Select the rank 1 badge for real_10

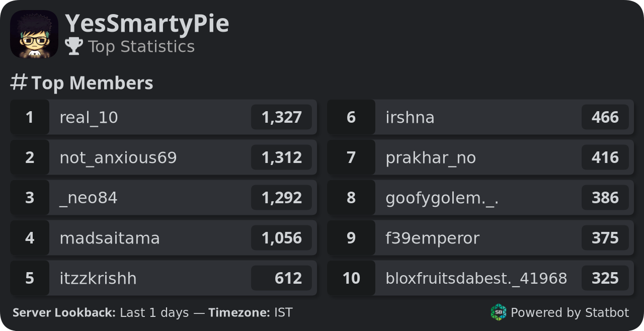[x=30, y=117]
